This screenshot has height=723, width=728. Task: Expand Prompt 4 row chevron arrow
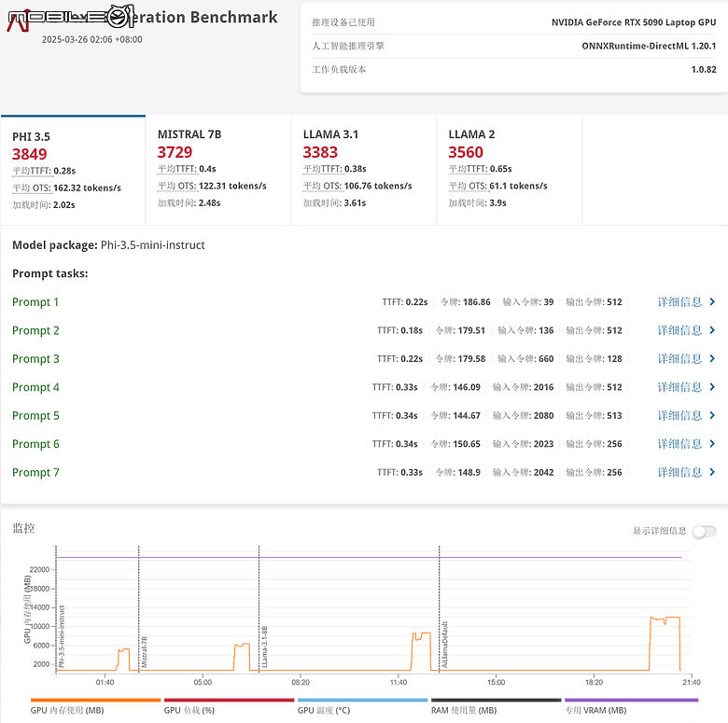coord(712,387)
